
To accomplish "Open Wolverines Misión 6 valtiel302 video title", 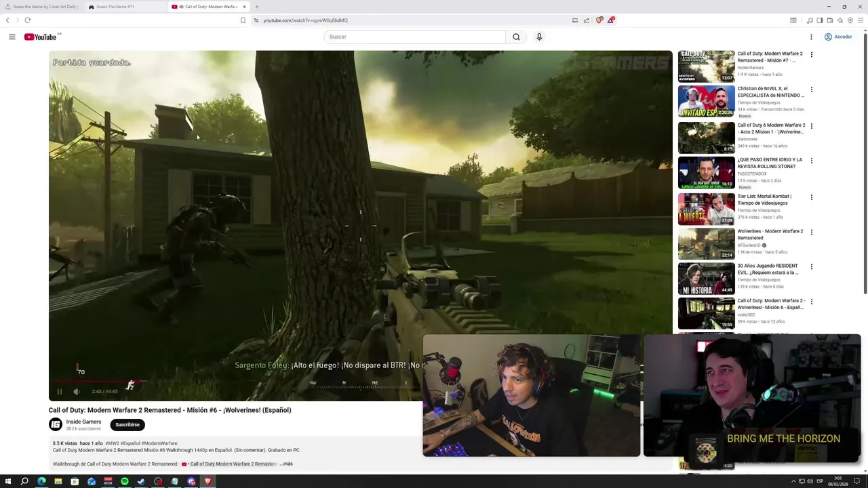I will point(771,304).
